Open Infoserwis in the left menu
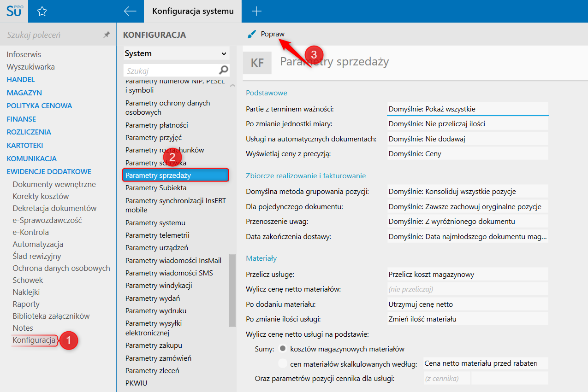This screenshot has width=588, height=392. [x=24, y=54]
